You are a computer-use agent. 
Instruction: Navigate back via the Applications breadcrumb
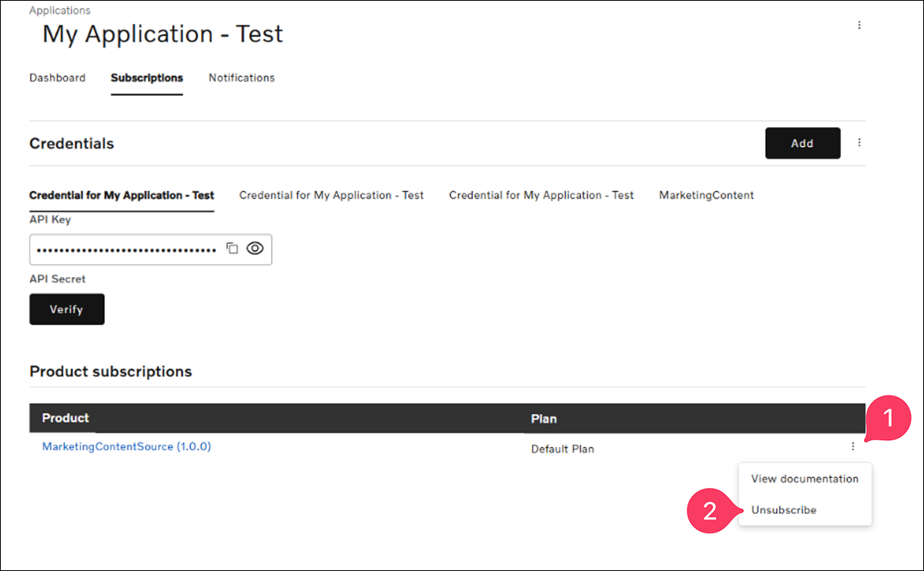[59, 11]
